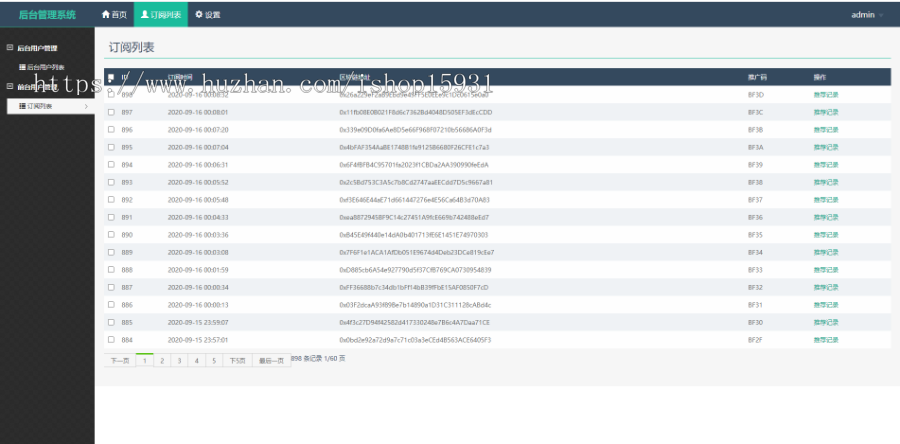Click the 订阅列表 page heading
Image resolution: width=900 pixels, height=444 pixels.
[x=131, y=48]
